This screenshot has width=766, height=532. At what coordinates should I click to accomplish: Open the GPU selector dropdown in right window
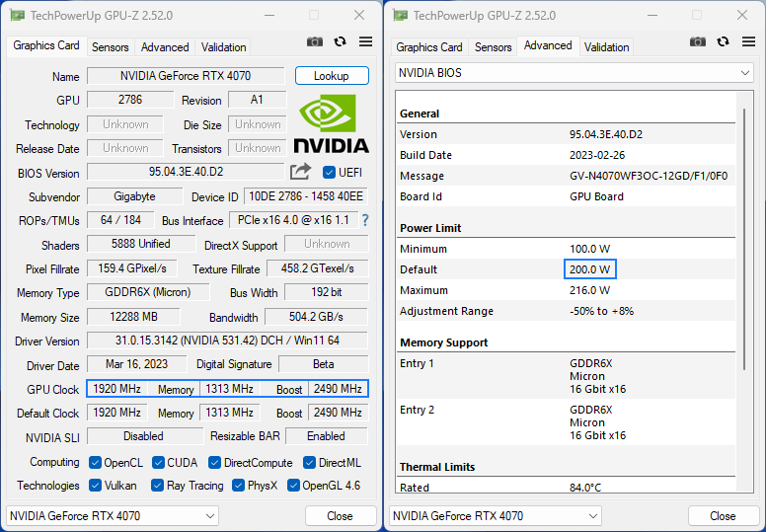pyautogui.click(x=496, y=516)
